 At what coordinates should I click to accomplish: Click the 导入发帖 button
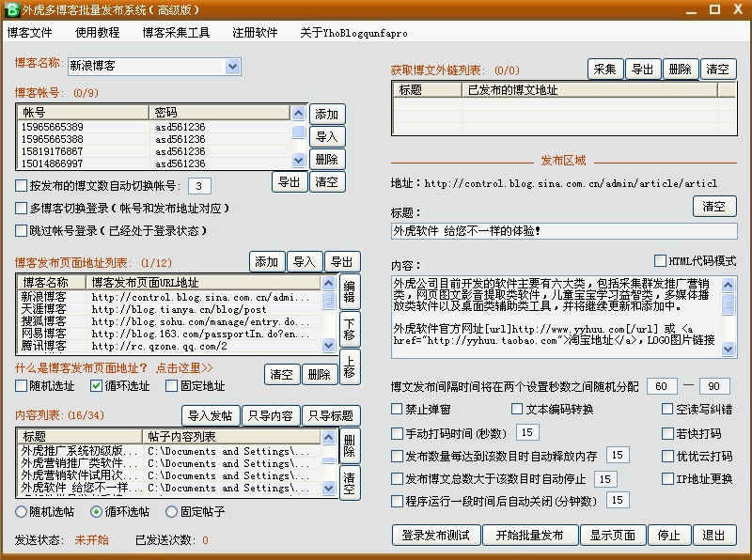[211, 415]
